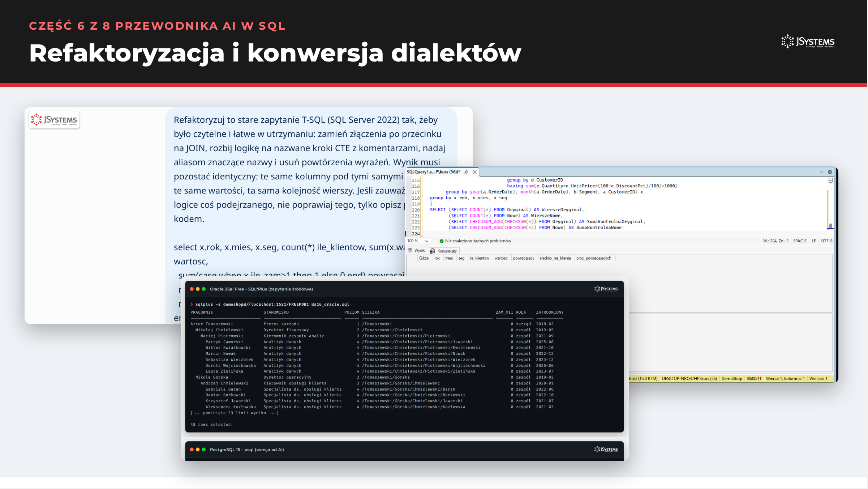Click the green dot in PostgreSQL terminal window
The image size is (868, 489).
point(204,450)
